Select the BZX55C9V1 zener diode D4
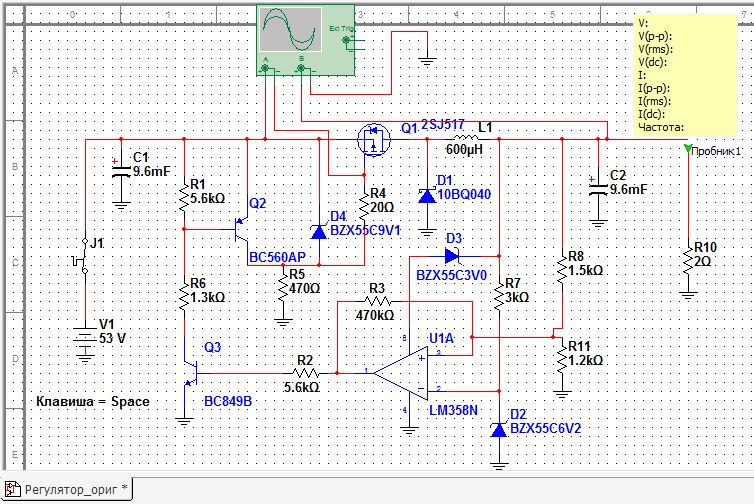 click(319, 231)
